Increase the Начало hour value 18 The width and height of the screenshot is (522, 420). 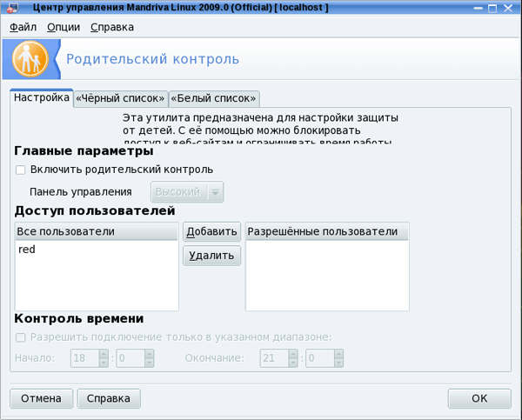[104, 354]
